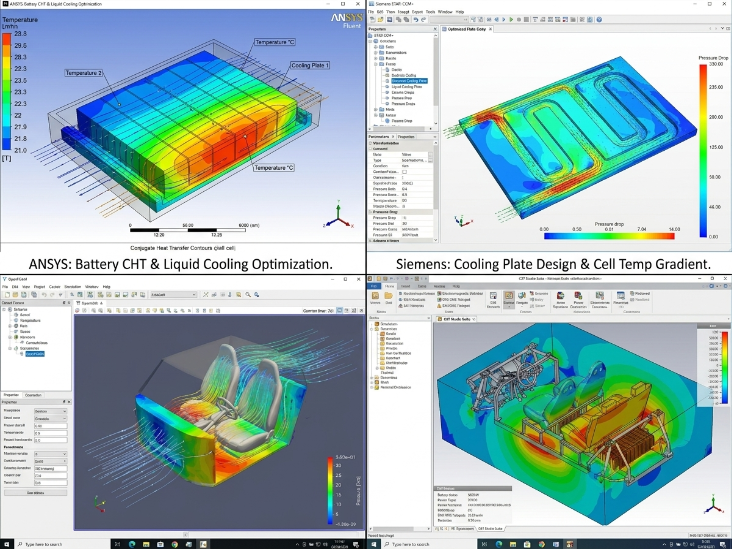The height and width of the screenshot is (549, 732).
Task: Click the Open folder icon in OpenFOAM window toolbar
Action: 15,295
